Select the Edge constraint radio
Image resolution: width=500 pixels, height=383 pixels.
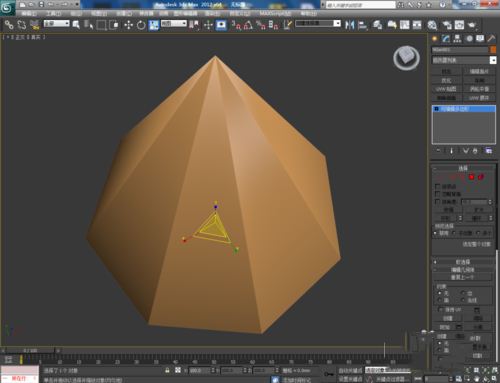(x=463, y=293)
